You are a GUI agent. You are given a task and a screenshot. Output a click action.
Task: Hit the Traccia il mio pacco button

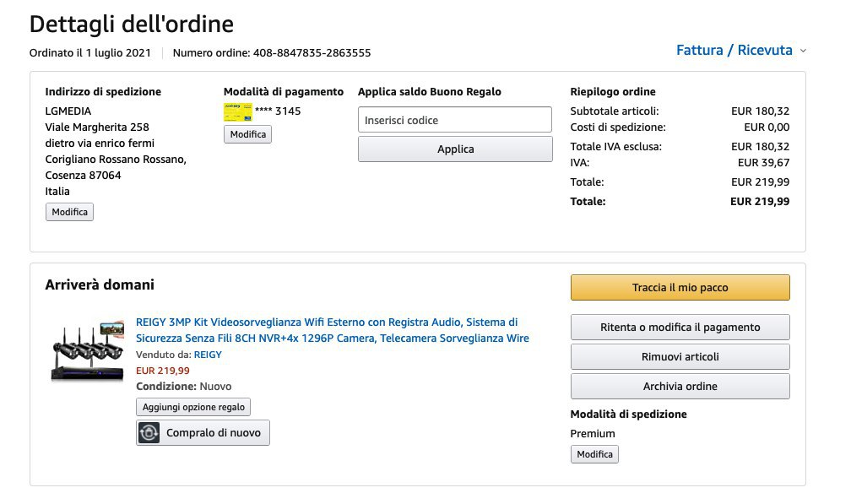click(x=680, y=288)
